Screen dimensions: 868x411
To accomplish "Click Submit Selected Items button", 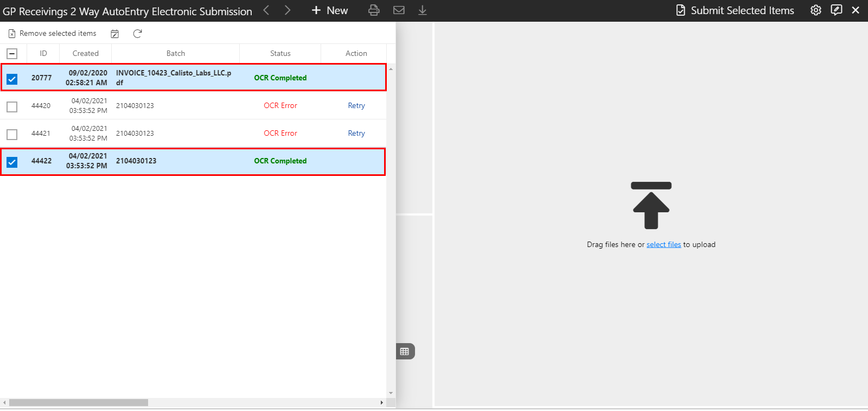I will [735, 10].
